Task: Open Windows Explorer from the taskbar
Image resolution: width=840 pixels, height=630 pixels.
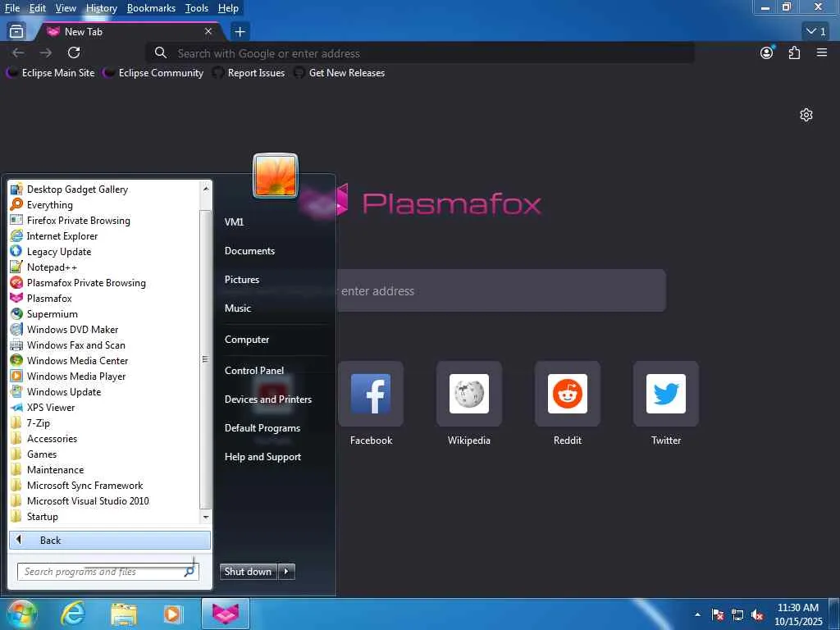Action: click(x=124, y=614)
